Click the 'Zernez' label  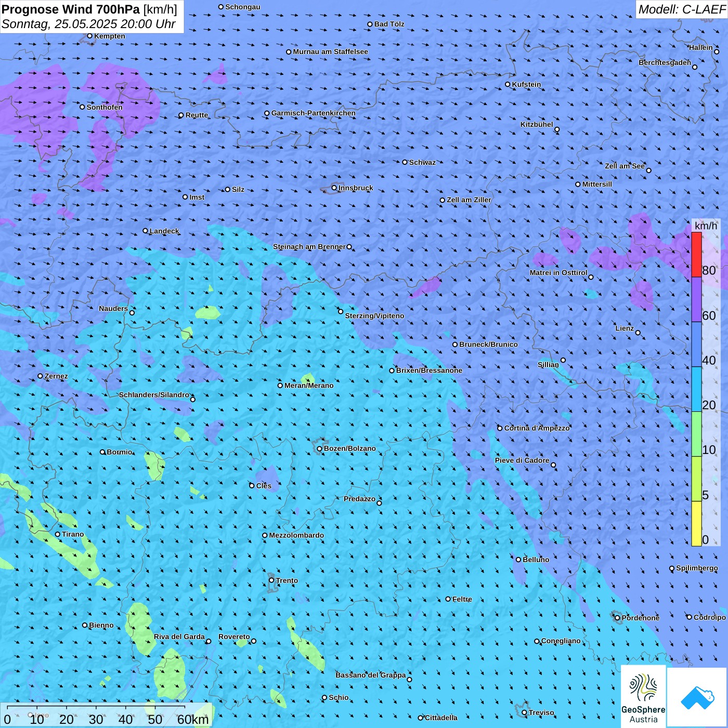tap(56, 376)
